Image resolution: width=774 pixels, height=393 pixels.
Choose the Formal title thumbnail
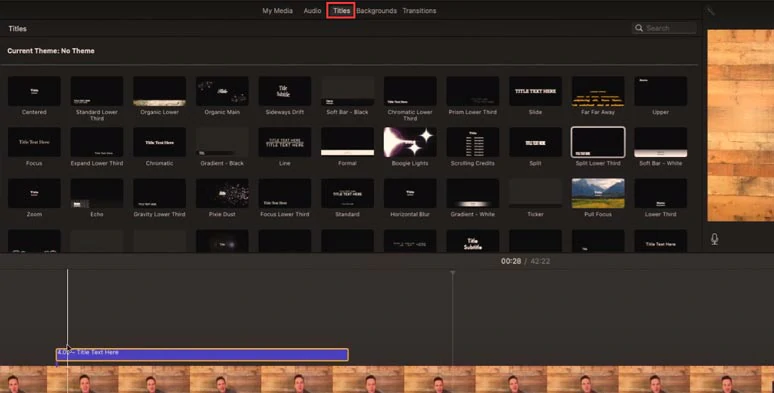click(348, 142)
